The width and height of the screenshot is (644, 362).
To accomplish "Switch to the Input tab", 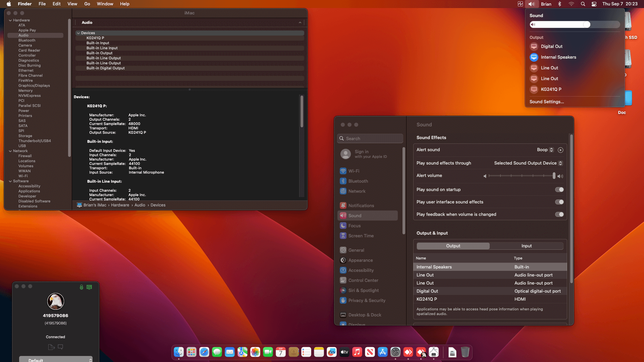I will [526, 246].
